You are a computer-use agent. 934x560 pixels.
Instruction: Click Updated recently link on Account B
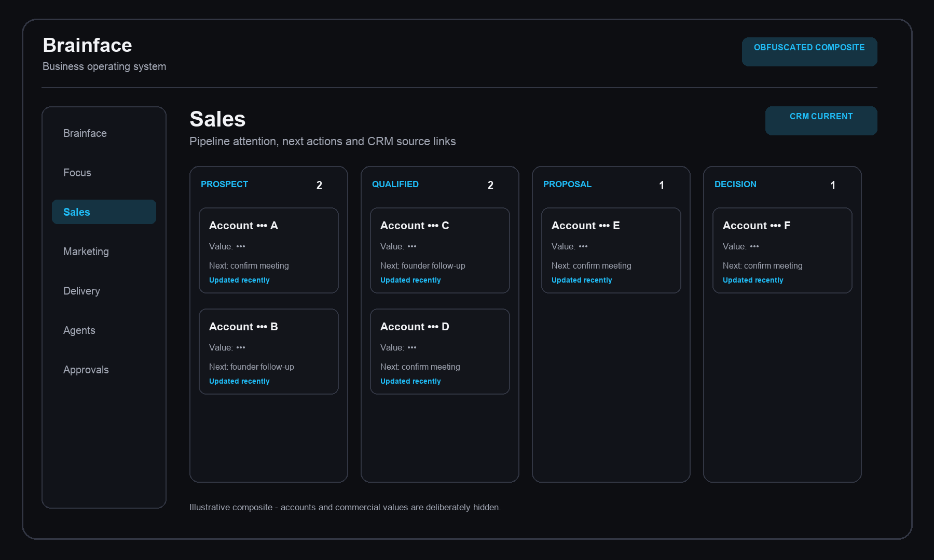pos(239,381)
